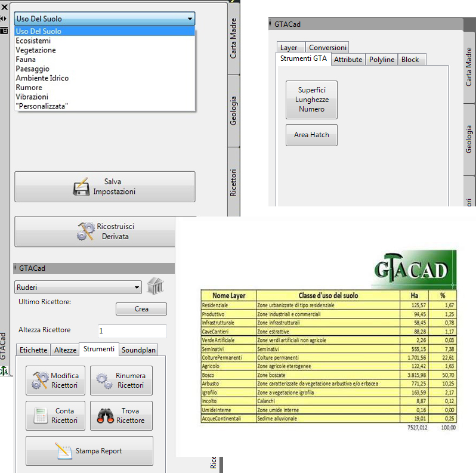Open the Soundplan tab
The height and width of the screenshot is (476, 476).
pos(138,350)
